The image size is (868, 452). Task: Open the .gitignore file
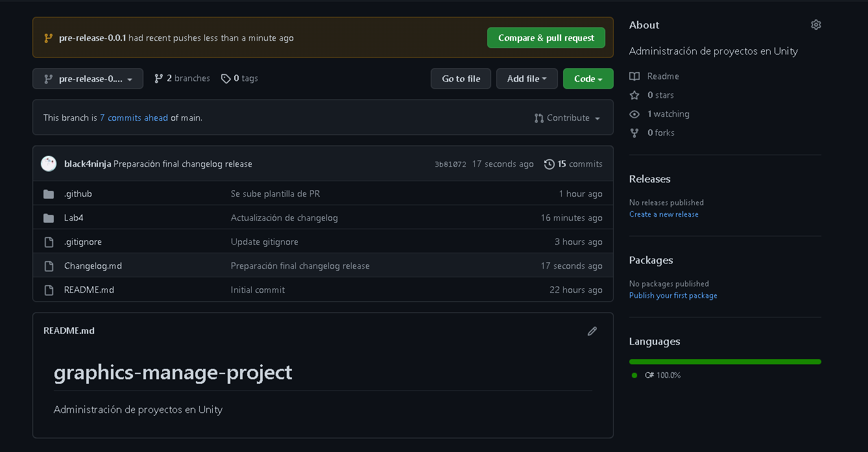pos(83,242)
